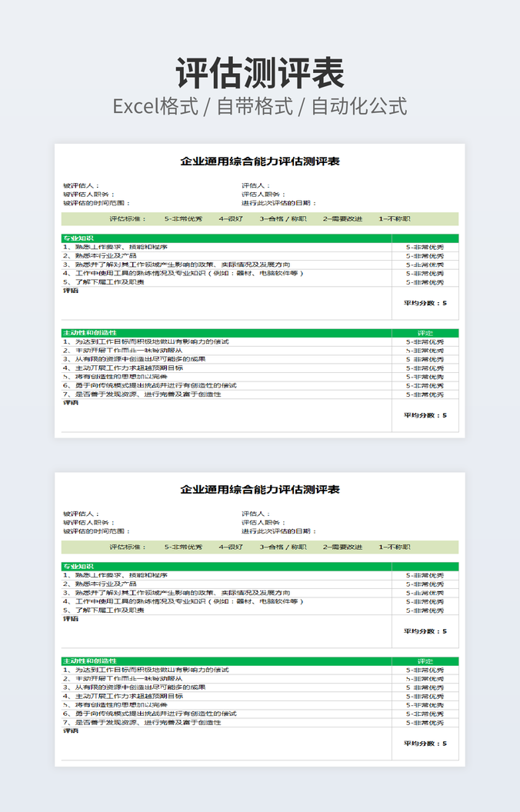Image resolution: width=520 pixels, height=812 pixels.
Task: Select the 被评估人 field in upper sheet
Action: coord(82,185)
